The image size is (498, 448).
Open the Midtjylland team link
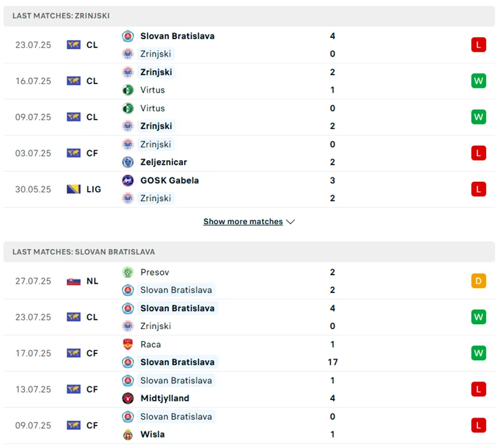click(x=164, y=398)
